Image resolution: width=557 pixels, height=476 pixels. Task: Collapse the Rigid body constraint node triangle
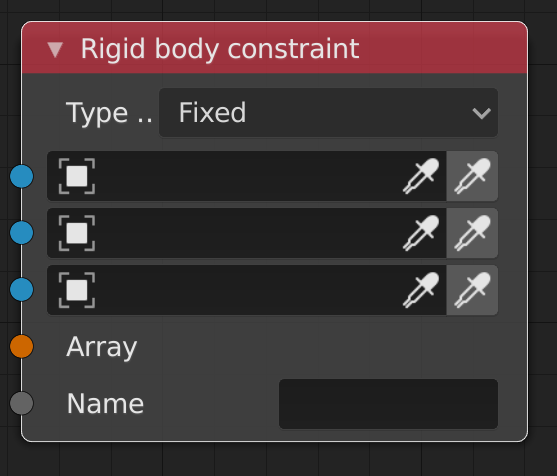coord(55,49)
